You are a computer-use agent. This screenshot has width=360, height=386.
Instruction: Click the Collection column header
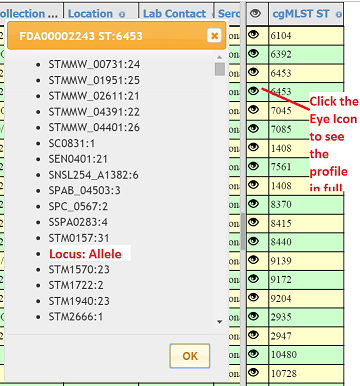(x=29, y=14)
